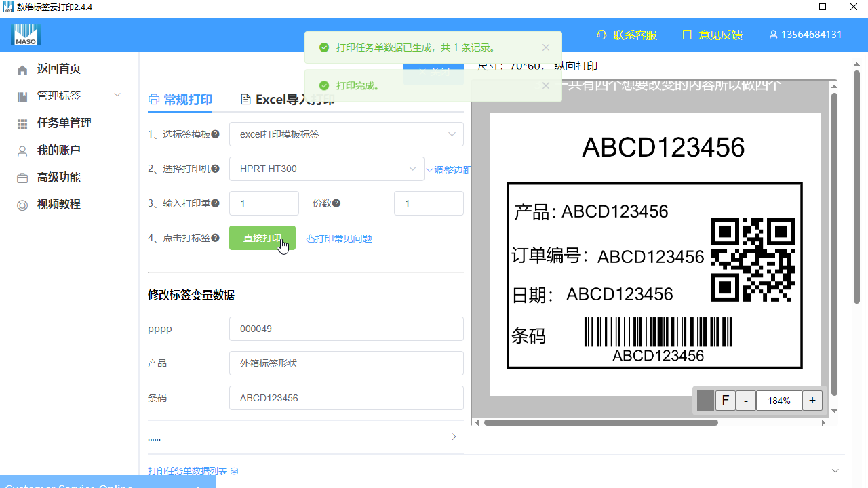Click the green 直接打印 button
868x488 pixels.
(262, 238)
